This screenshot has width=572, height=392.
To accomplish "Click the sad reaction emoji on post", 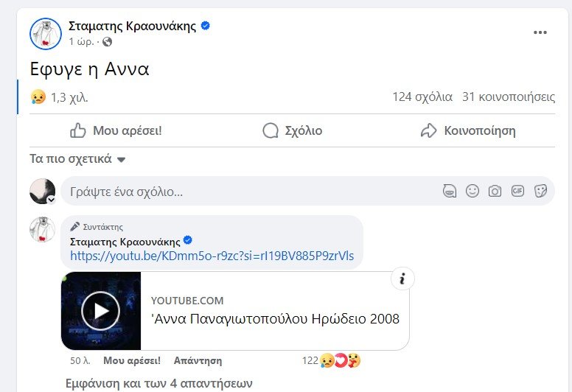I will (38, 97).
